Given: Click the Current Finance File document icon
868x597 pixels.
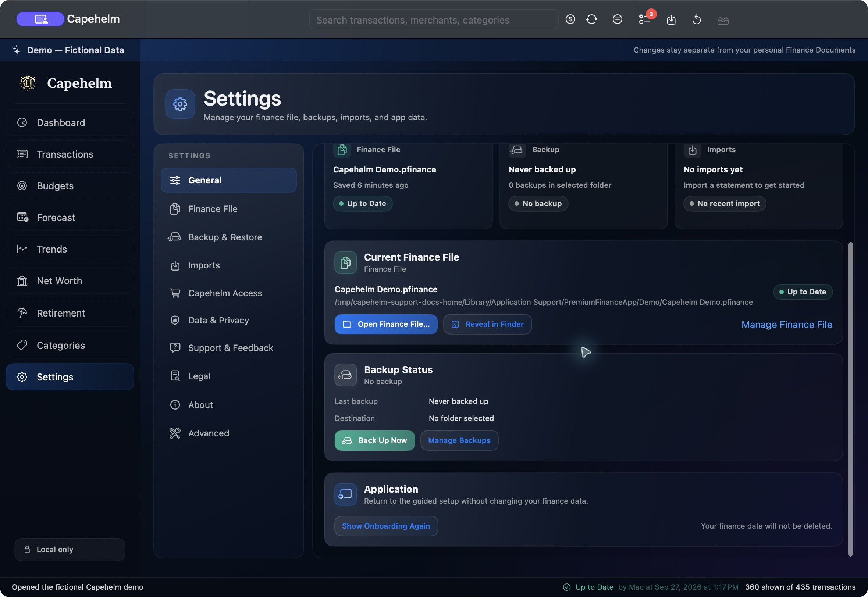Looking at the screenshot, I should point(345,262).
